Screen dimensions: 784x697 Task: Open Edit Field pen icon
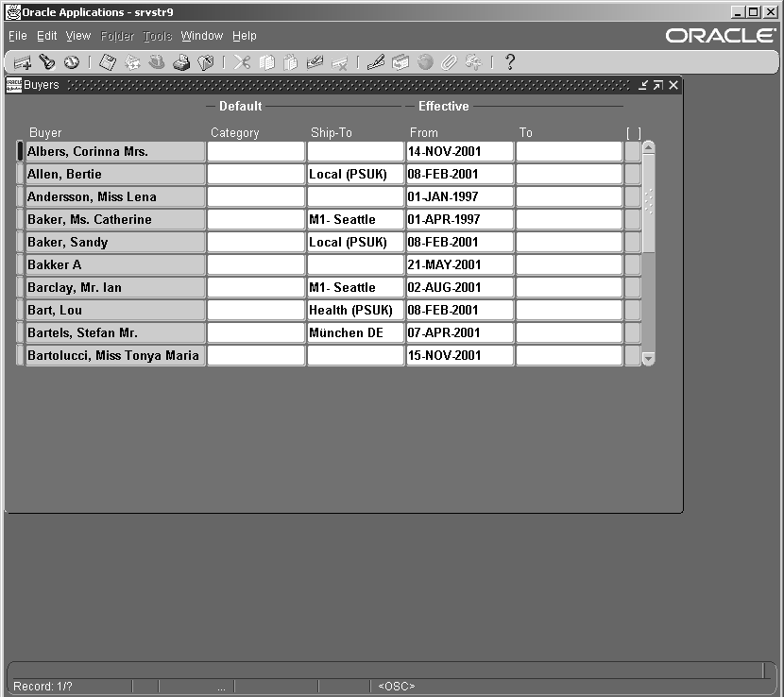pyautogui.click(x=376, y=62)
